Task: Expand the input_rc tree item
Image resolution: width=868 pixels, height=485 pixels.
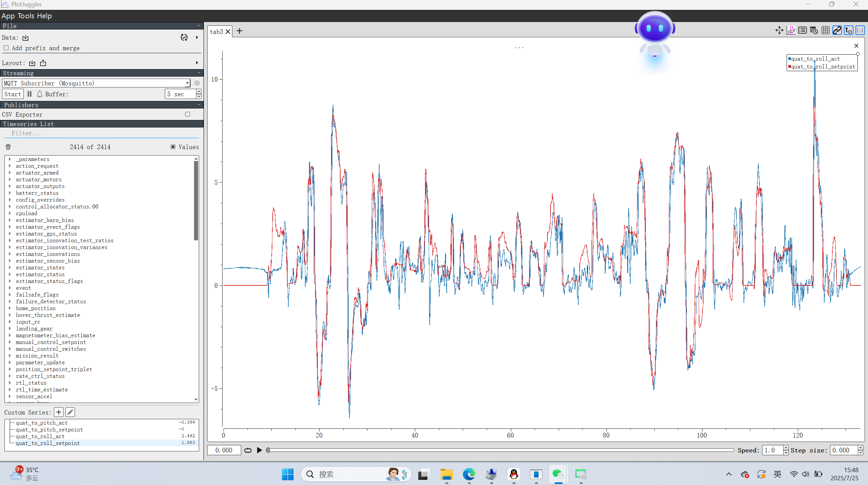Action: (x=10, y=322)
